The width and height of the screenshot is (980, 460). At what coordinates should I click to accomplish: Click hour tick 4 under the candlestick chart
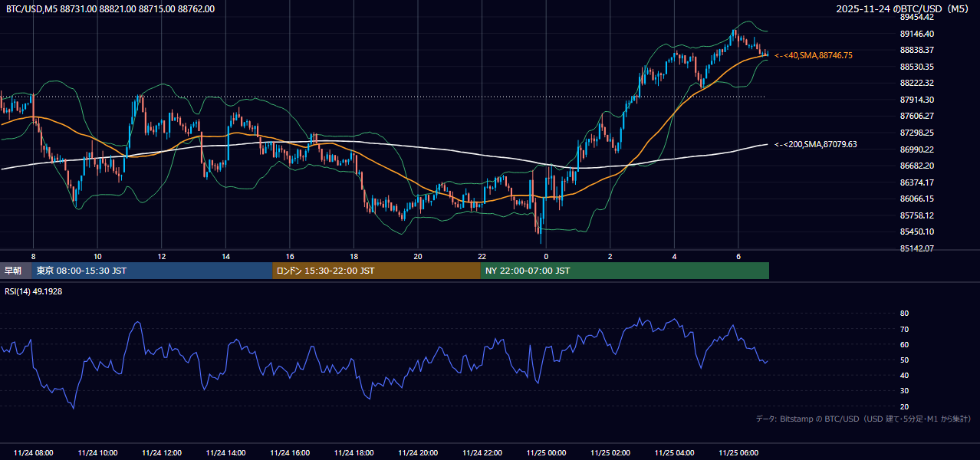coord(674,256)
